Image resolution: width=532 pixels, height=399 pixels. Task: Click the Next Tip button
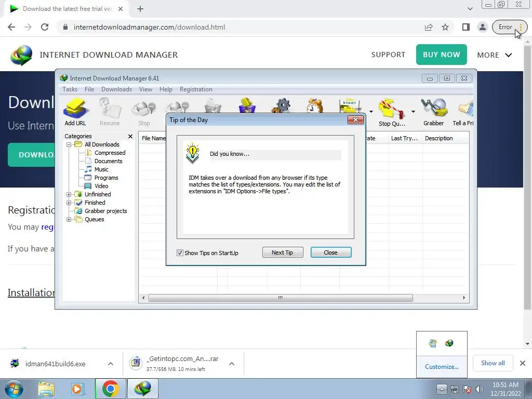click(283, 252)
